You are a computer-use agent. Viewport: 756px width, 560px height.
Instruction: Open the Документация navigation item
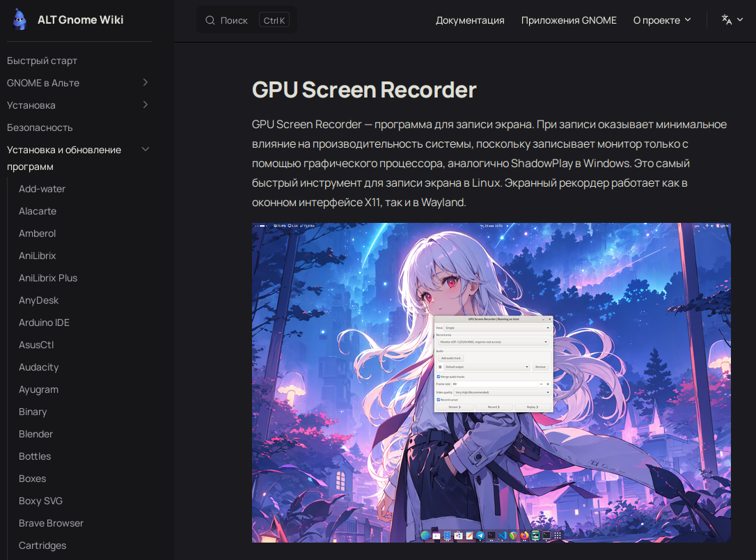pyautogui.click(x=470, y=20)
